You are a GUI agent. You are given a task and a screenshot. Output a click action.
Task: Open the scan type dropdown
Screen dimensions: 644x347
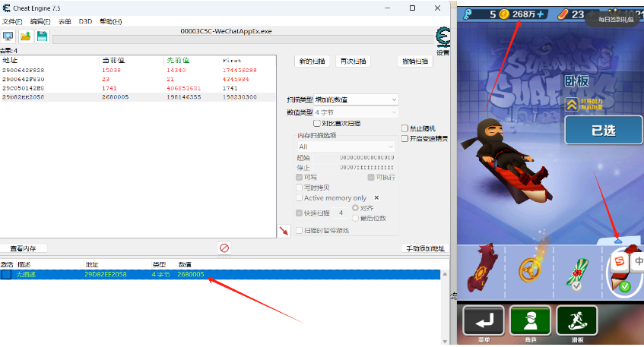click(356, 99)
